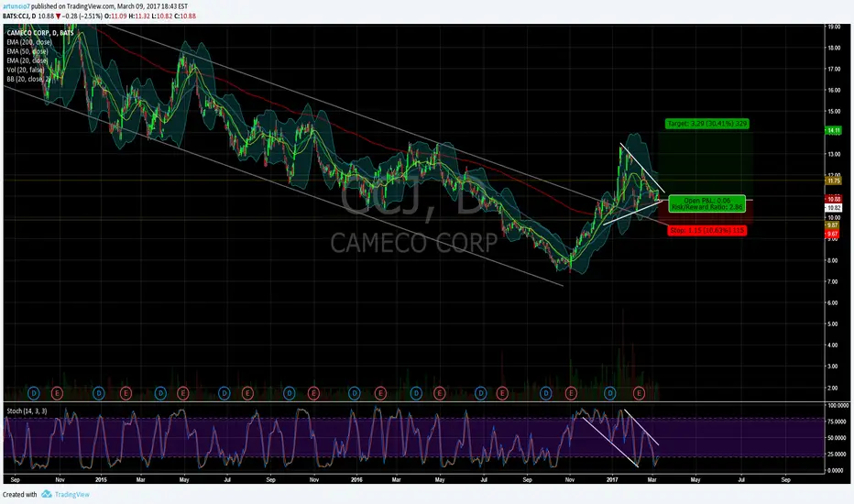Select the BB (20, close, 2) indicator legend

(x=28, y=80)
